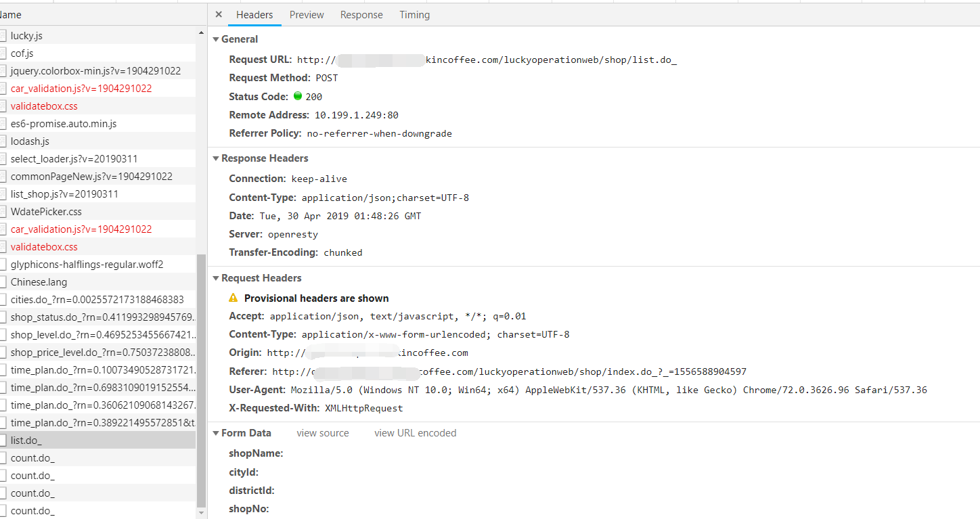Select the highlighted list.do_ request
Viewport: 980px width, 519px height.
[x=97, y=440]
